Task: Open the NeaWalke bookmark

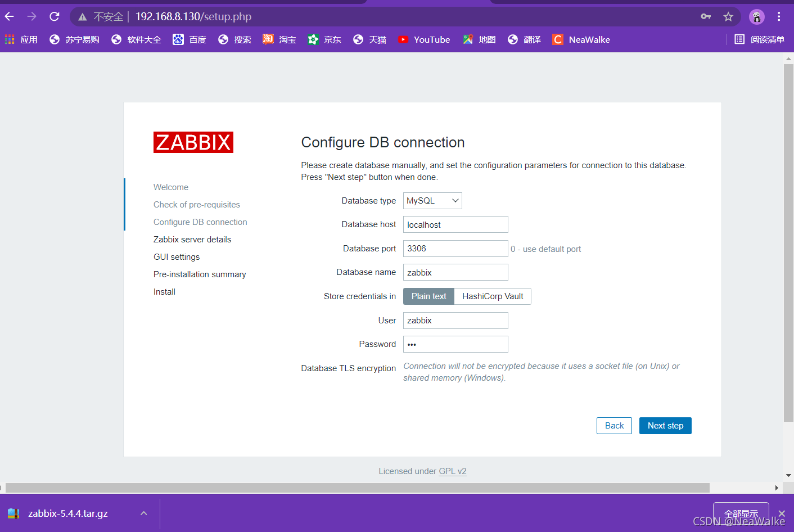Action: pyautogui.click(x=581, y=39)
